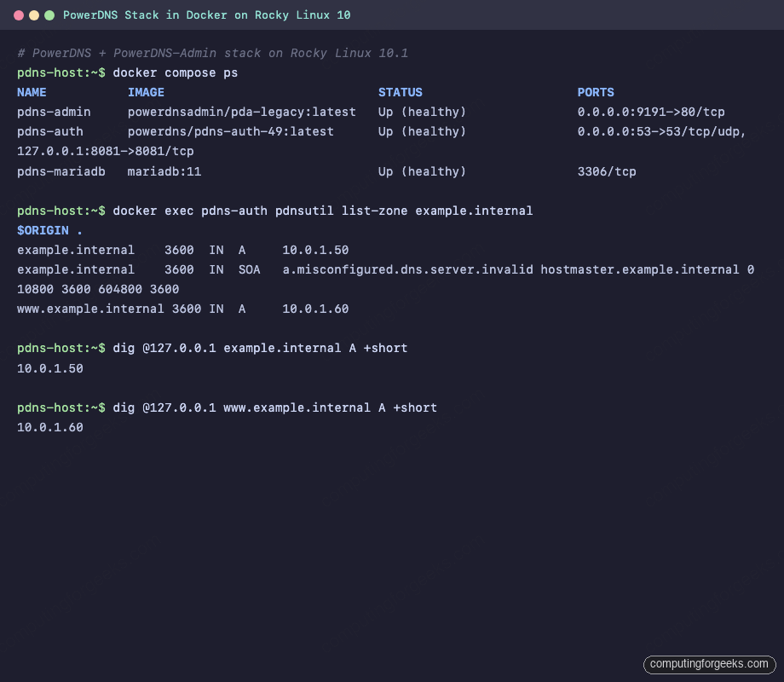Click the powerdns/pdns-auth-49:latest image name

tap(230, 131)
